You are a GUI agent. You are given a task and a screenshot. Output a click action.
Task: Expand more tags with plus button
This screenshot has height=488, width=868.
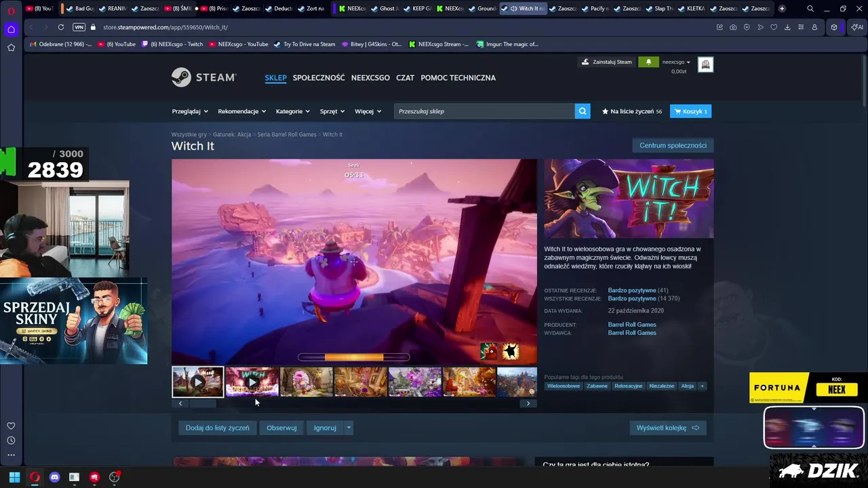click(703, 386)
